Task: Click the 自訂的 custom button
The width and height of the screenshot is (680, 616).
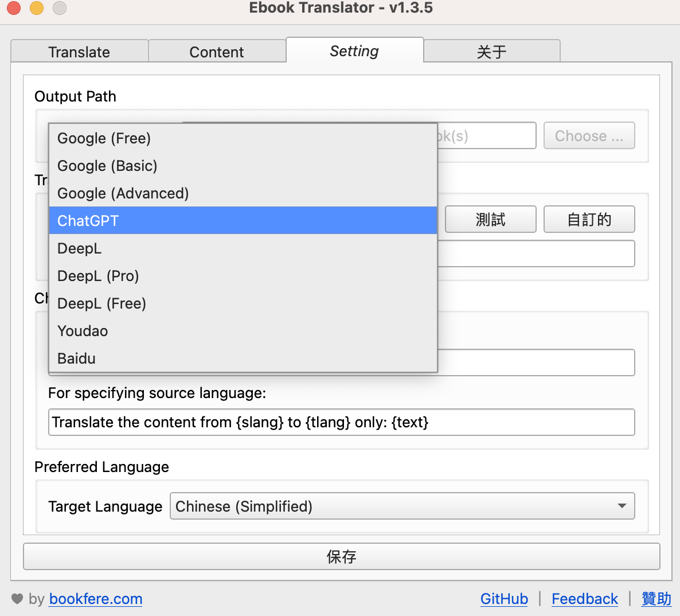Action: (x=589, y=220)
